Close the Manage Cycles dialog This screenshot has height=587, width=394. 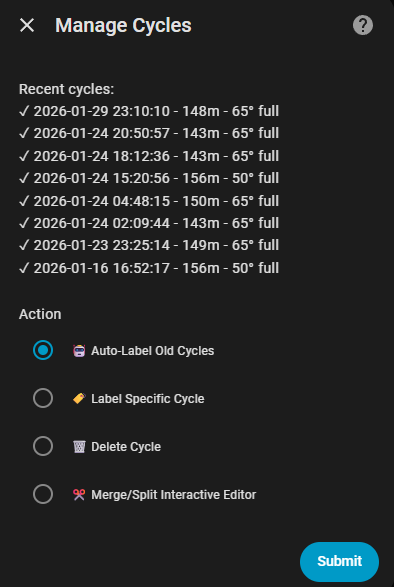coord(27,25)
